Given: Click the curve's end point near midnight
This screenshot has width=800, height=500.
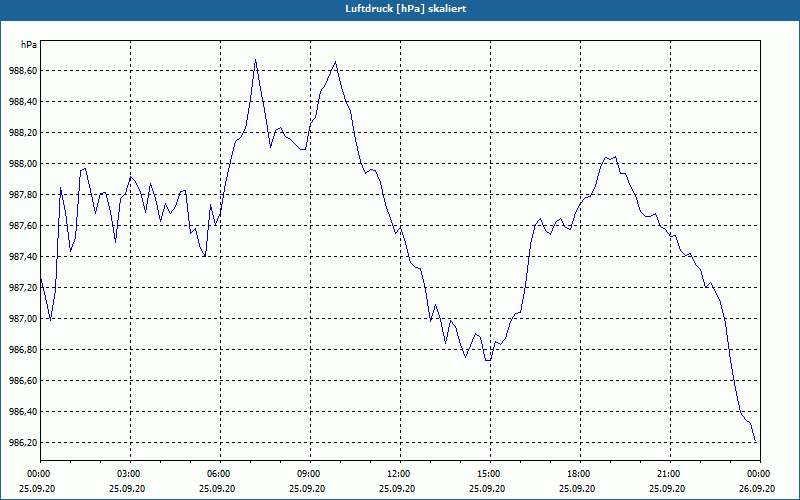Looking at the screenshot, I should coord(755,441).
